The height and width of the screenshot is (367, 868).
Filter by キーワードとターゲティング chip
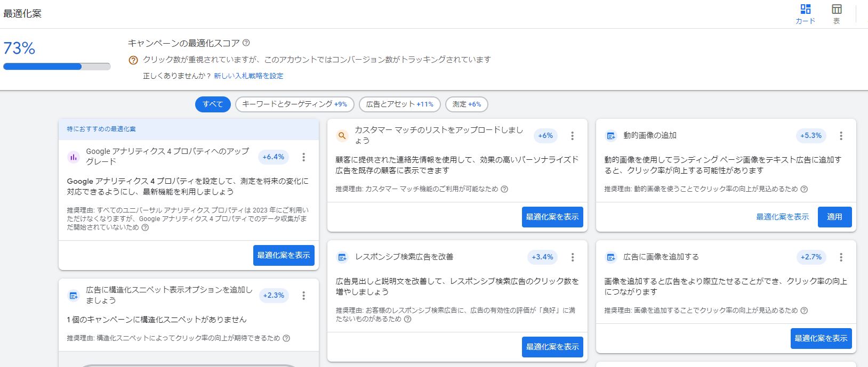pyautogui.click(x=294, y=104)
